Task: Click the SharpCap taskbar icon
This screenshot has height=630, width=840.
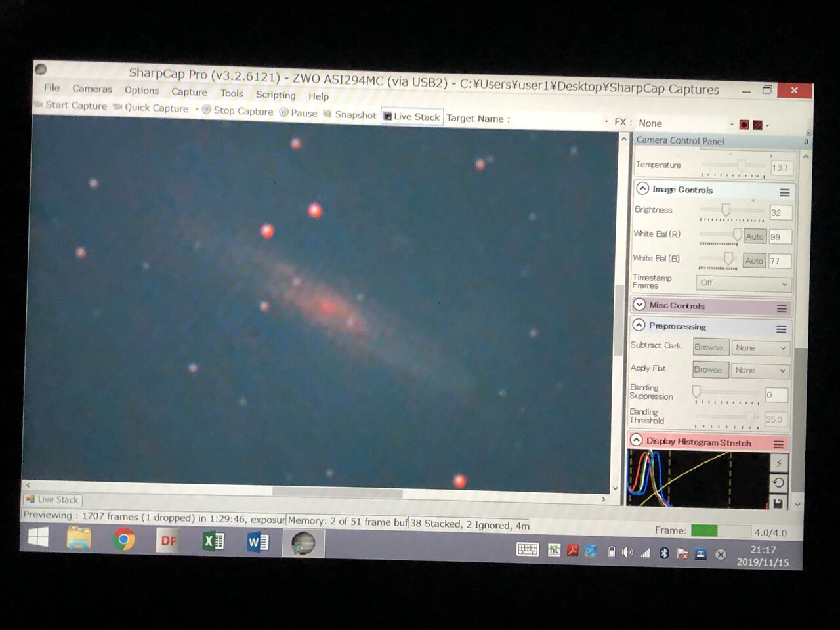Action: coord(303,543)
